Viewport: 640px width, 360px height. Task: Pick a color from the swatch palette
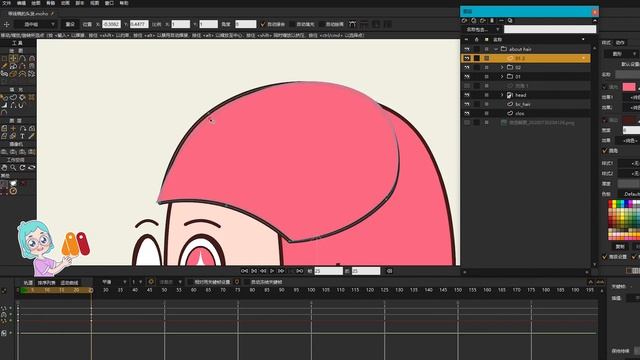pyautogui.click(x=624, y=220)
